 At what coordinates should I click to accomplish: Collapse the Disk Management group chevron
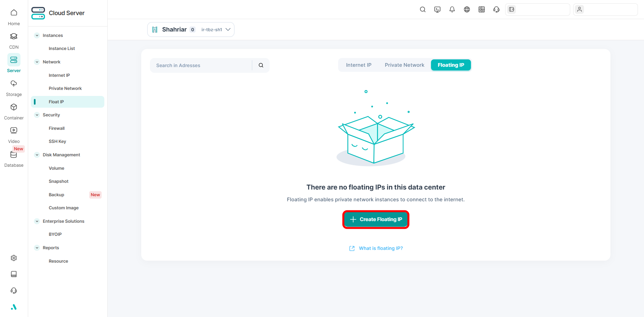tap(37, 155)
